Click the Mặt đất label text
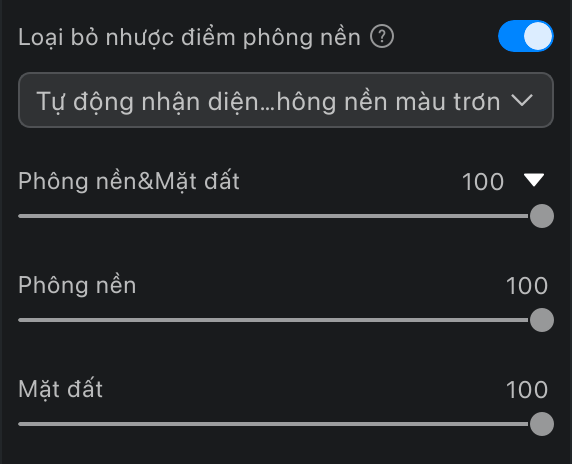 61,389
